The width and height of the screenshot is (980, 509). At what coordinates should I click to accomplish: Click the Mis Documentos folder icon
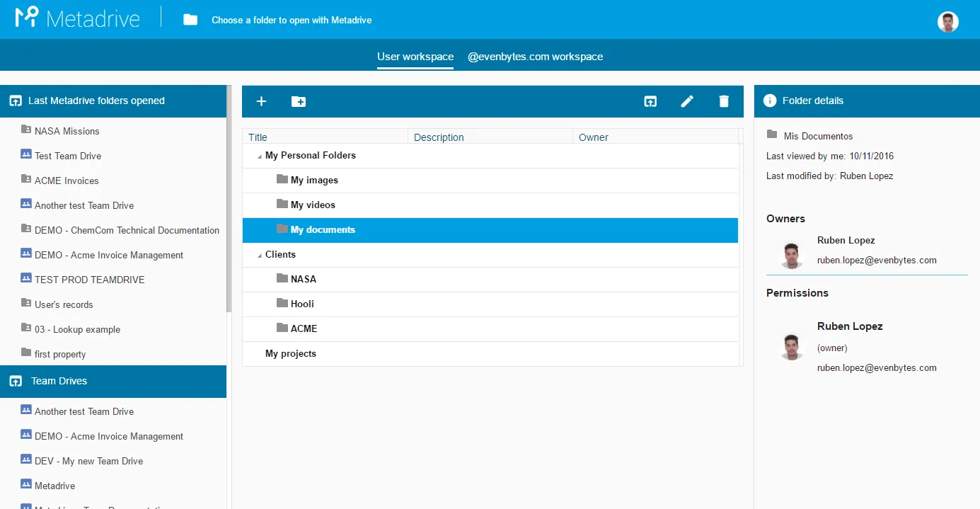(772, 135)
